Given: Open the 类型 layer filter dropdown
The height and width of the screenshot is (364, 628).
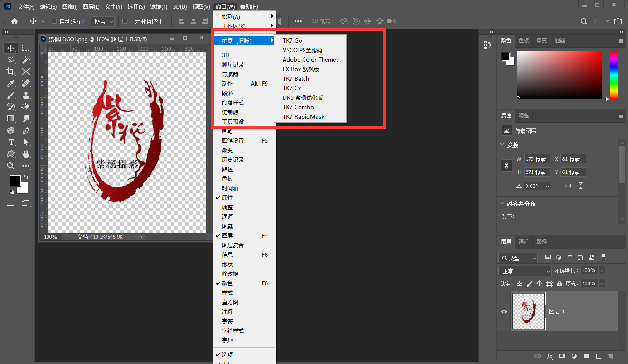Looking at the screenshot, I should 518,258.
